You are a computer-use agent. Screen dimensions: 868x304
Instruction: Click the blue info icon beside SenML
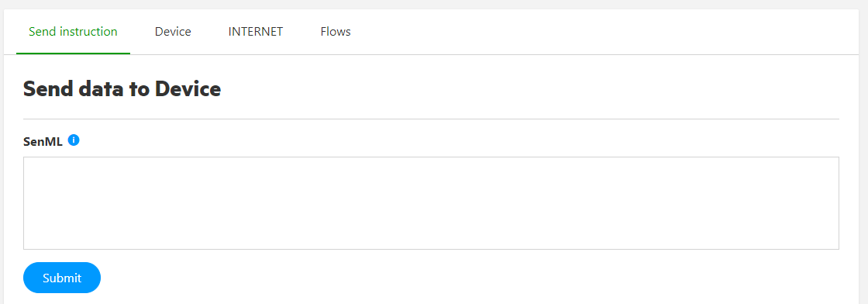(x=74, y=140)
